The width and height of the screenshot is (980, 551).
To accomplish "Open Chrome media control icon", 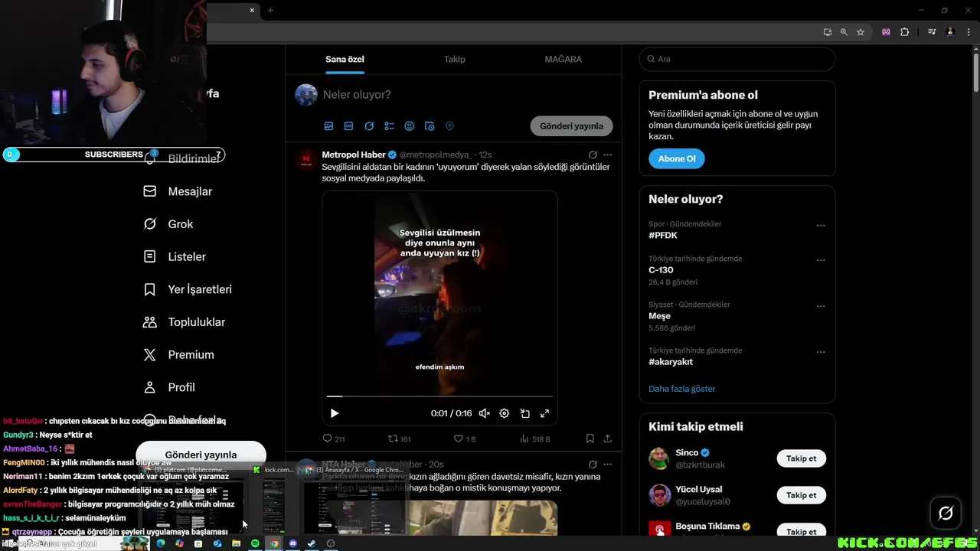I will click(x=932, y=32).
